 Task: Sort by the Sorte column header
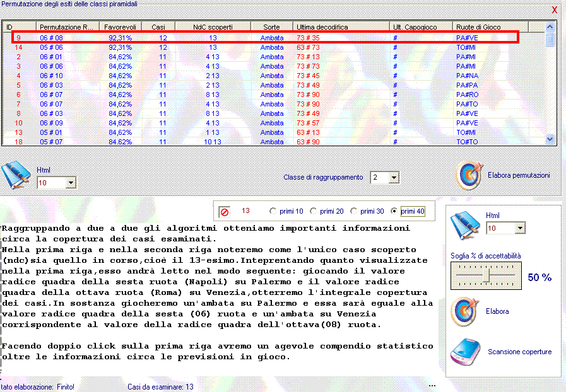click(x=271, y=27)
